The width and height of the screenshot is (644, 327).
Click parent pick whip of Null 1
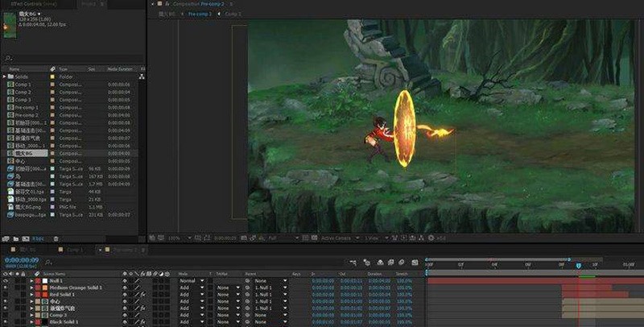[247, 281]
